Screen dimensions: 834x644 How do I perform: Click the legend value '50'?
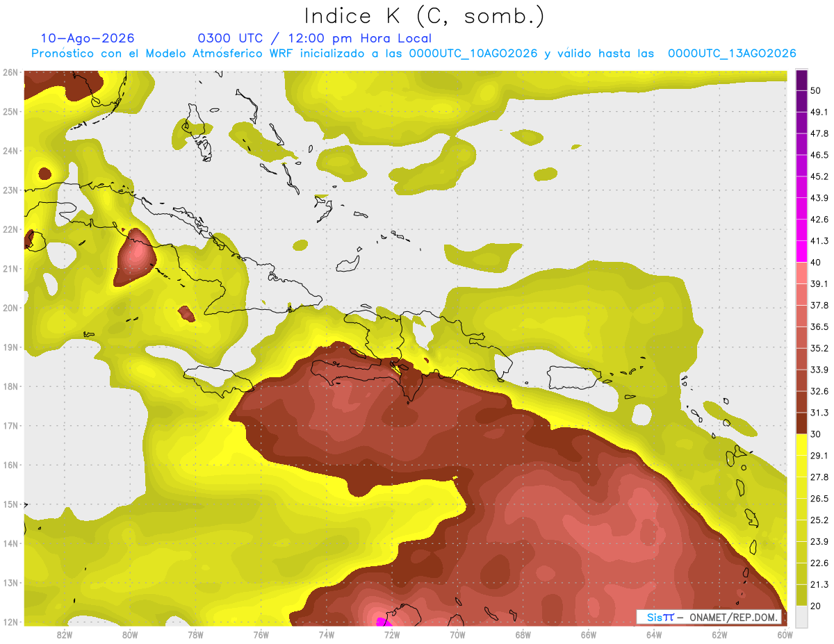(816, 90)
